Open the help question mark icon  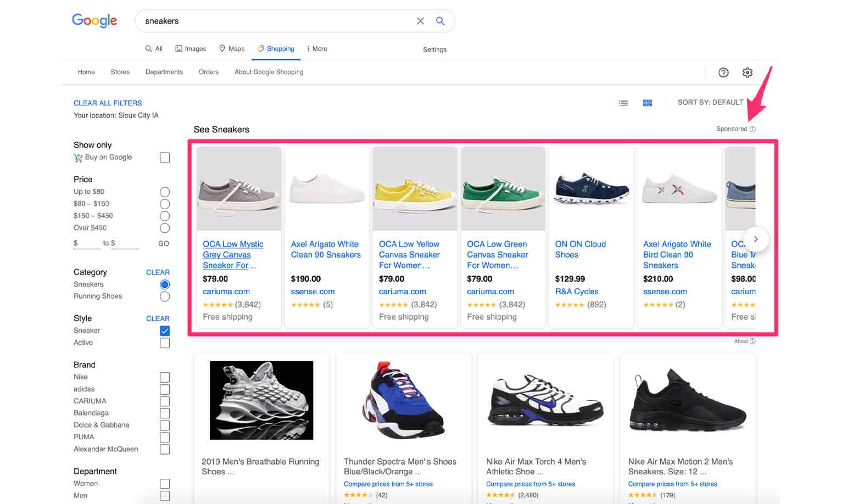point(723,72)
